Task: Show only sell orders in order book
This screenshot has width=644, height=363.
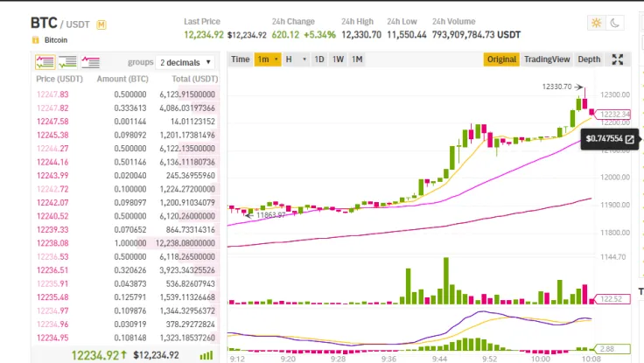Action: click(90, 62)
